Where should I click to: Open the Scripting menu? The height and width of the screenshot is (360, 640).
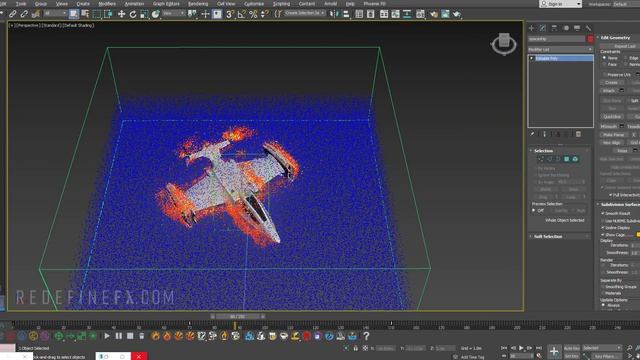coord(281,4)
